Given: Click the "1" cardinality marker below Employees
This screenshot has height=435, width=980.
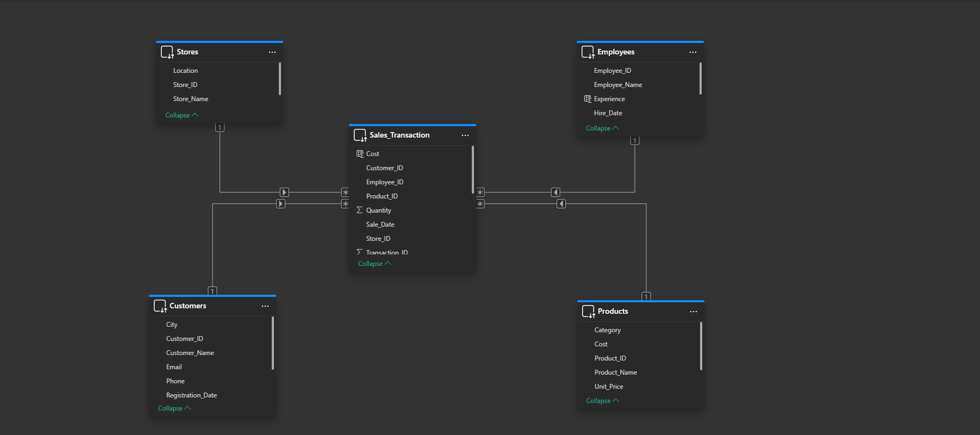Looking at the screenshot, I should pos(634,141).
